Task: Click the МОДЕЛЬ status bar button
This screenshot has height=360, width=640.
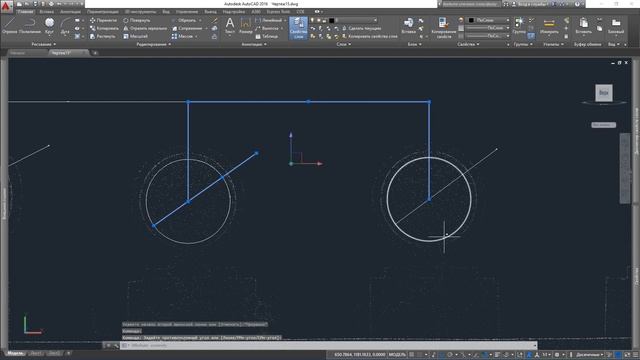Action: pyautogui.click(x=397, y=355)
